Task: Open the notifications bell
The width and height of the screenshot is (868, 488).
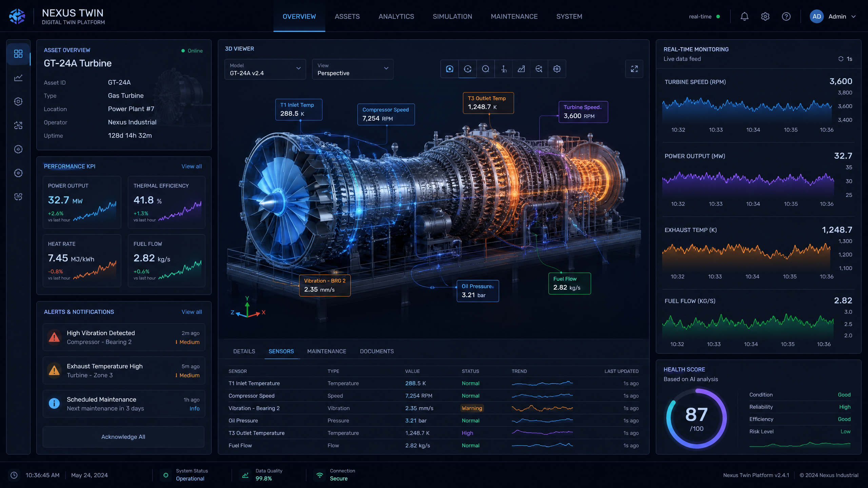Action: point(744,16)
